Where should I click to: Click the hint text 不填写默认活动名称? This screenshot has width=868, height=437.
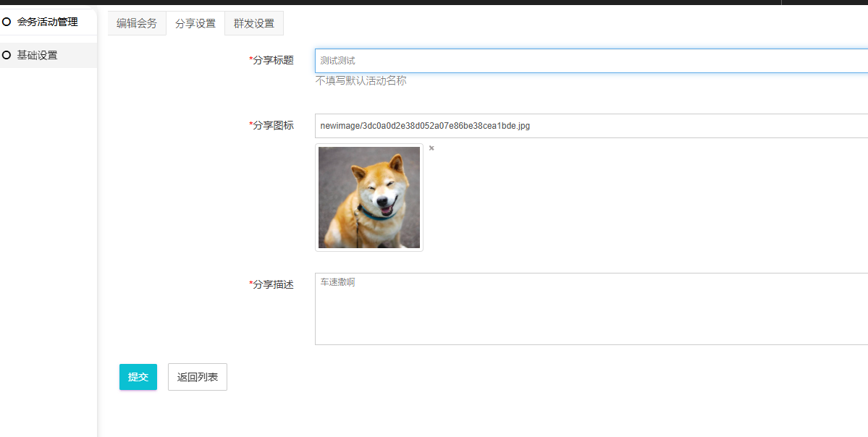tap(361, 81)
